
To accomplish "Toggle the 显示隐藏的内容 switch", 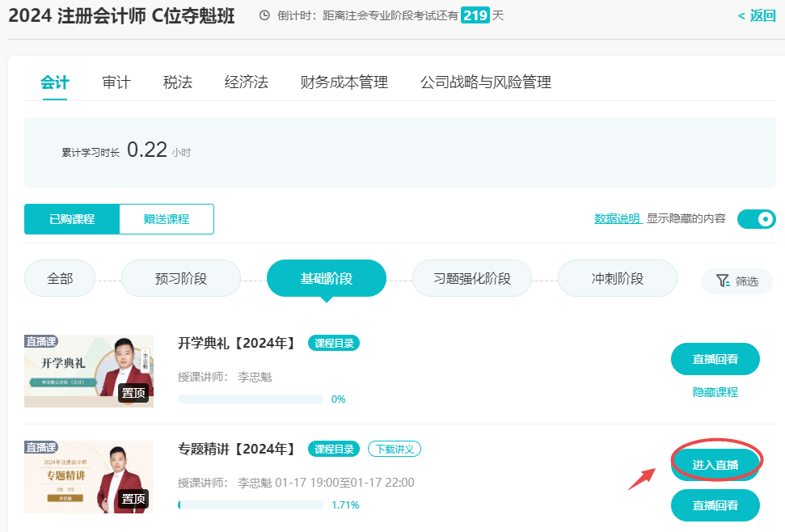I will [757, 218].
